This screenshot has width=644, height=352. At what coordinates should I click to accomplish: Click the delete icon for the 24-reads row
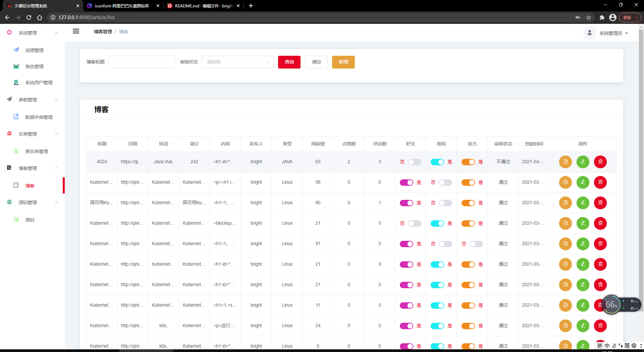coord(600,326)
